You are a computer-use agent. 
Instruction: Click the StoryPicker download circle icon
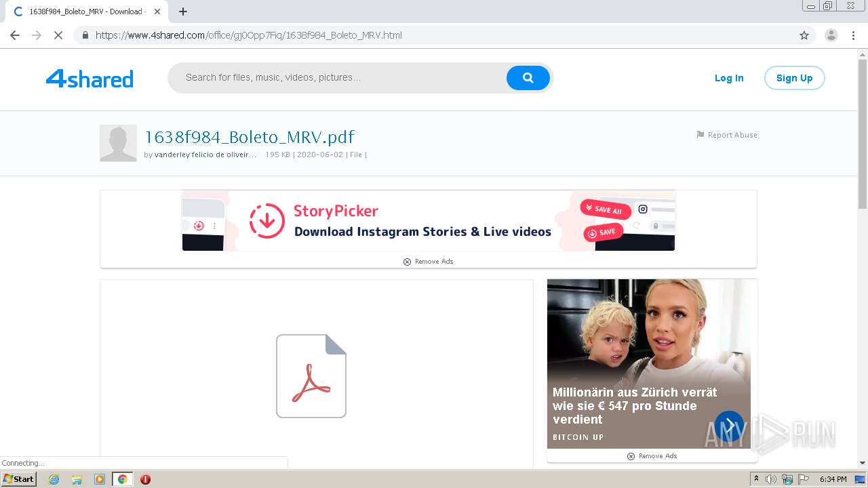click(267, 221)
